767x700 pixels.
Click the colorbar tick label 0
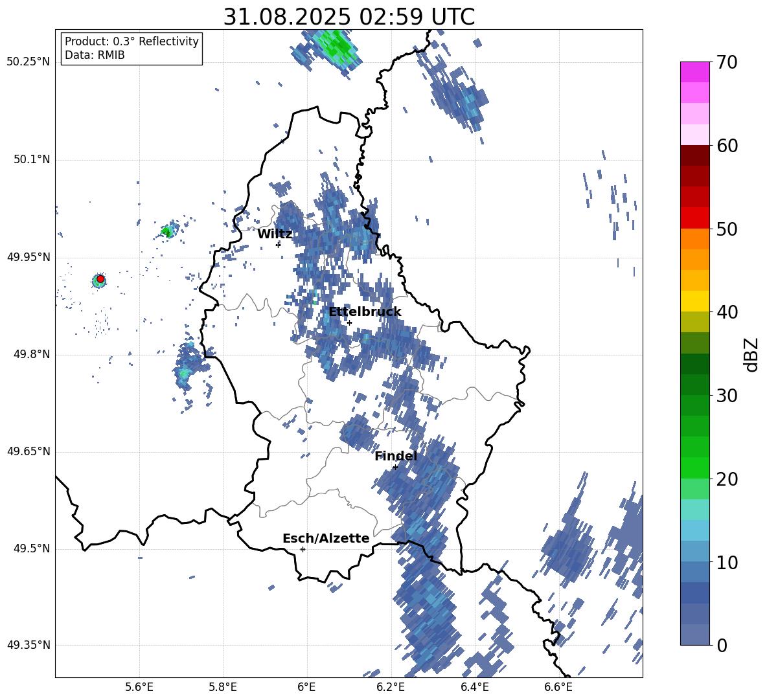[722, 646]
